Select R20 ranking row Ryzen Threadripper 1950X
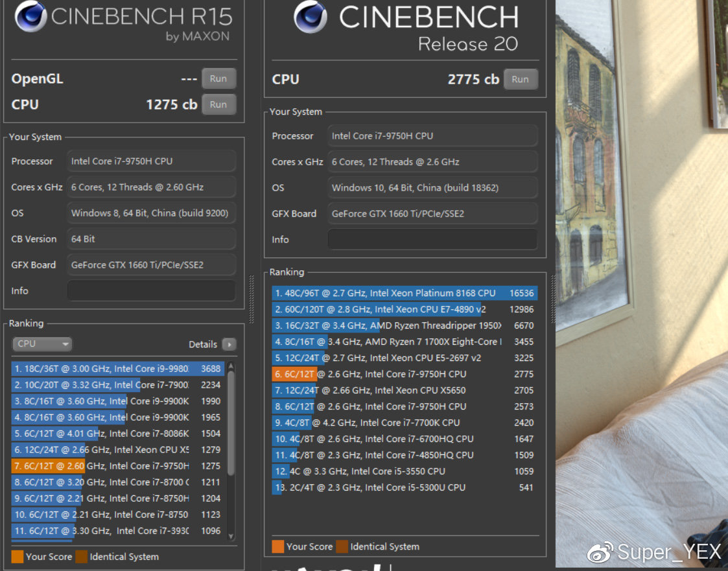This screenshot has width=728, height=571. (x=405, y=325)
